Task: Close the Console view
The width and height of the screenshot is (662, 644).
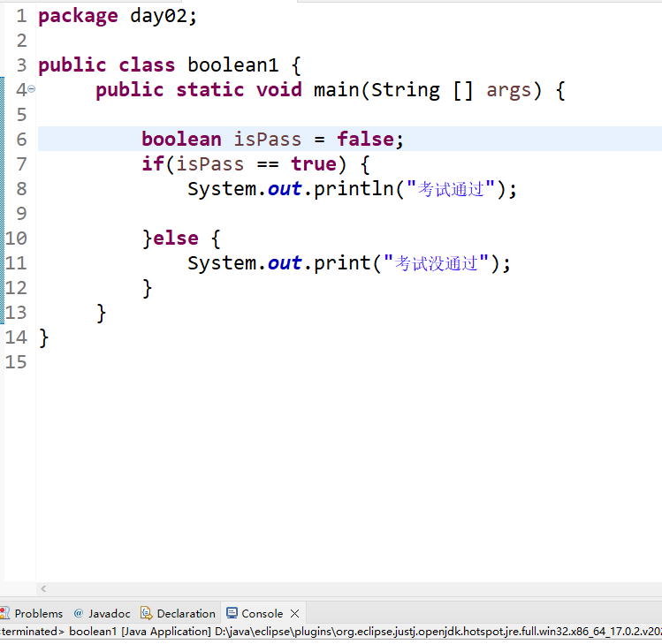Action: pyautogui.click(x=295, y=614)
